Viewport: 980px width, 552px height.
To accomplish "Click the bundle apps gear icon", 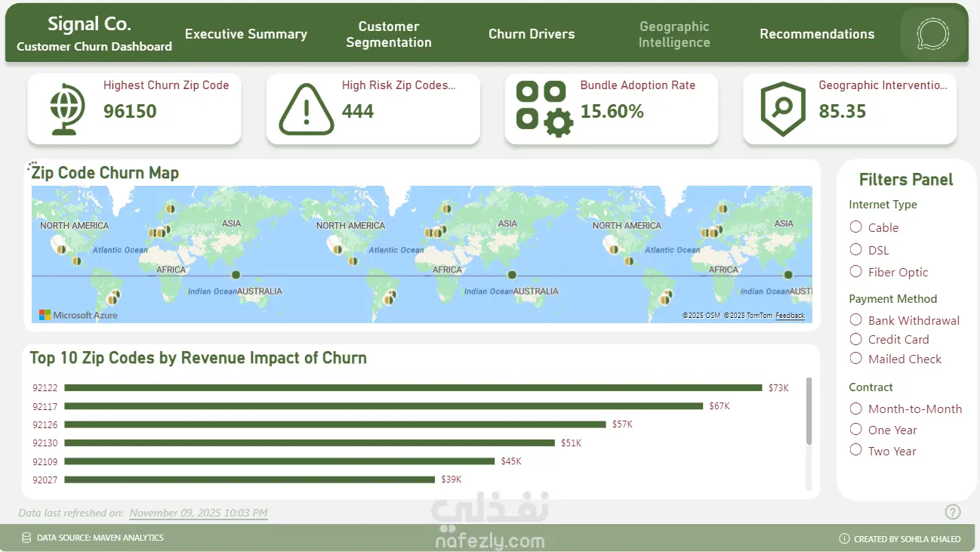I will click(x=544, y=109).
